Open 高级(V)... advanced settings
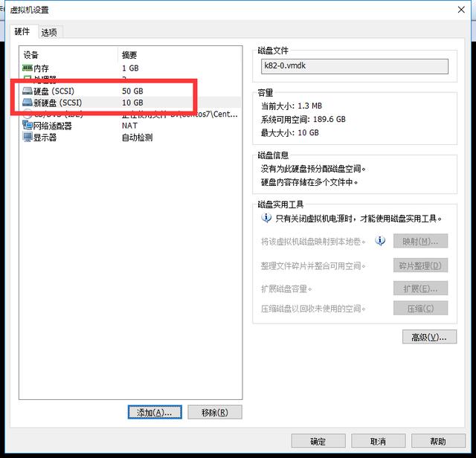This screenshot has width=476, height=458. pos(429,337)
